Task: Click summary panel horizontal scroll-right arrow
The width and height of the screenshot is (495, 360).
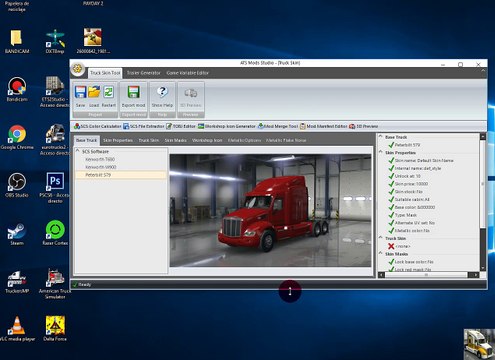Action: 476,275
